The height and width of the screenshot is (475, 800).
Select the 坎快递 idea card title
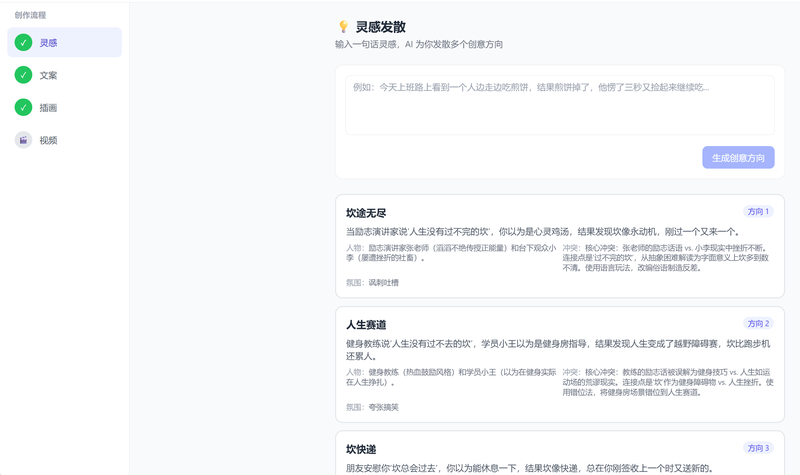pyautogui.click(x=361, y=449)
